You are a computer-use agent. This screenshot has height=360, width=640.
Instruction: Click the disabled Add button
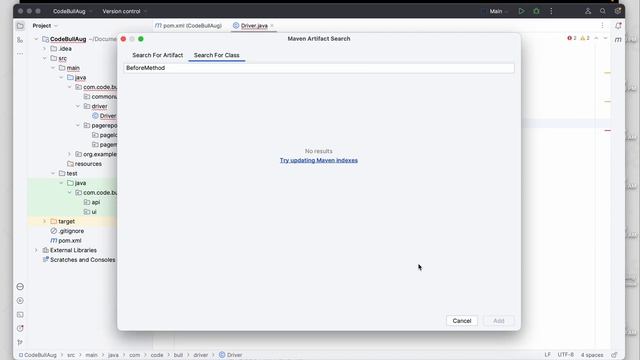click(499, 321)
